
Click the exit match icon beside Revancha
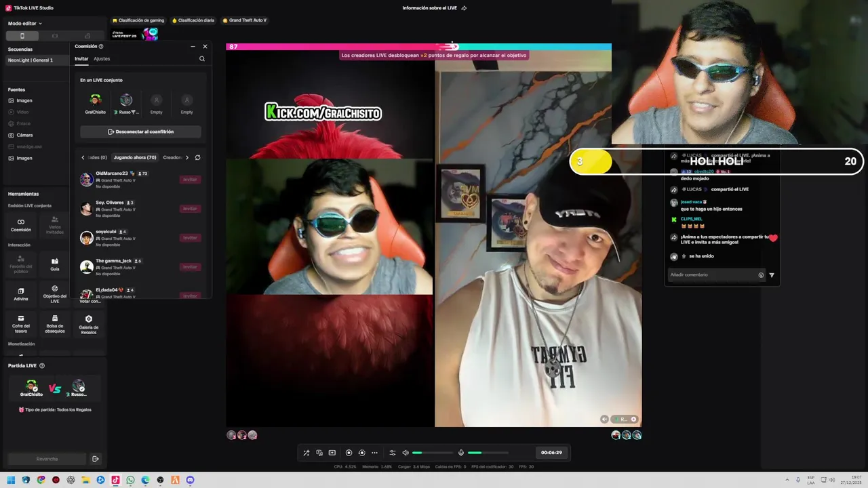(x=96, y=459)
